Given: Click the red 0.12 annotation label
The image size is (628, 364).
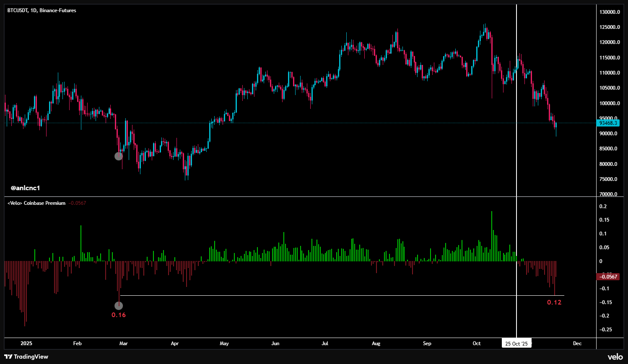Looking at the screenshot, I should pyautogui.click(x=554, y=302).
